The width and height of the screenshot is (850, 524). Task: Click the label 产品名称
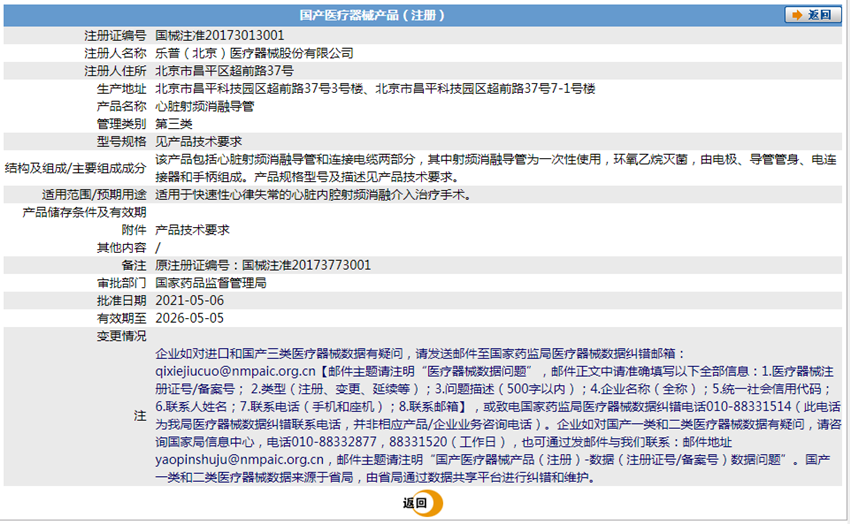tap(121, 106)
